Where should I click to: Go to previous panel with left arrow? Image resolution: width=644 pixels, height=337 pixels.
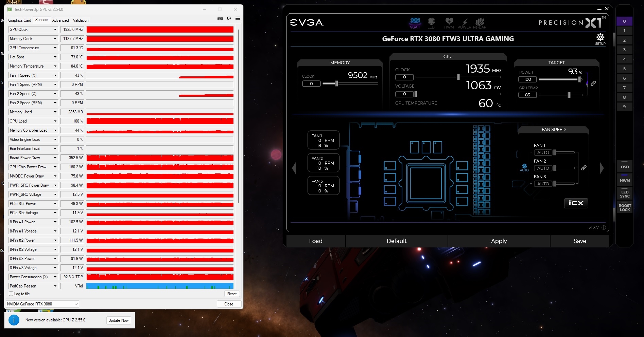[x=294, y=168]
